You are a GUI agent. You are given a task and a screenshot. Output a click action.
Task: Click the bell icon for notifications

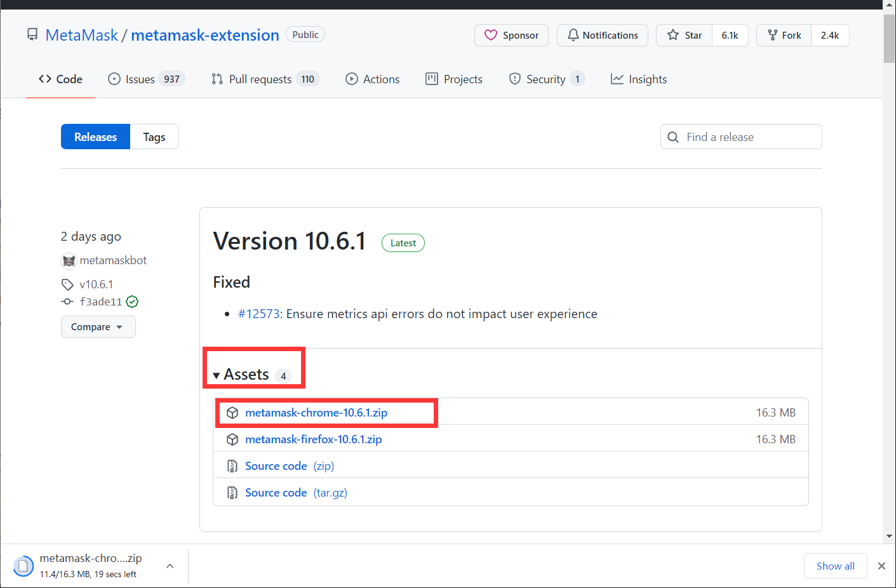(x=573, y=35)
